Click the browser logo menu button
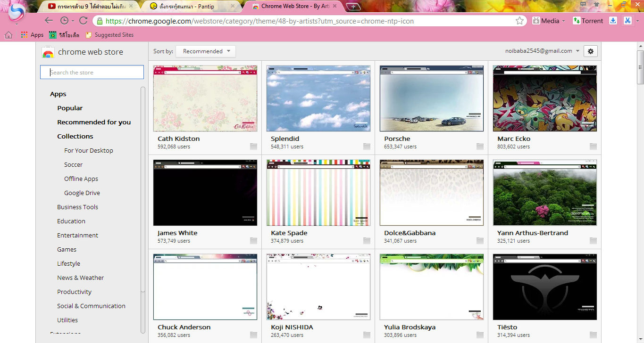 17,13
